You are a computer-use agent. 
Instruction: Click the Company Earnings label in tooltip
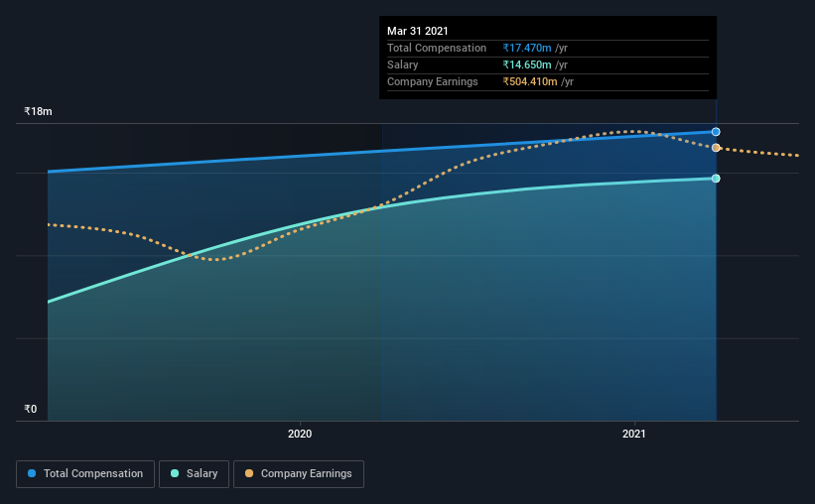[x=433, y=82]
